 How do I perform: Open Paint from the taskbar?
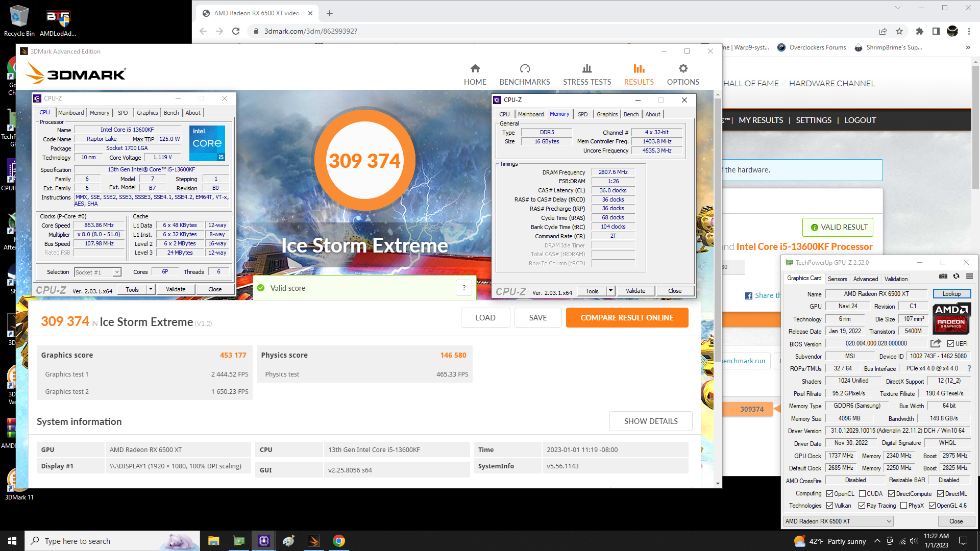[x=289, y=541]
